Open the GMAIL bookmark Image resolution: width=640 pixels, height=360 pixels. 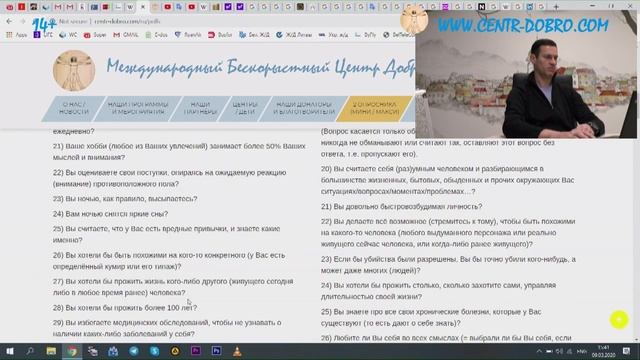(x=126, y=35)
